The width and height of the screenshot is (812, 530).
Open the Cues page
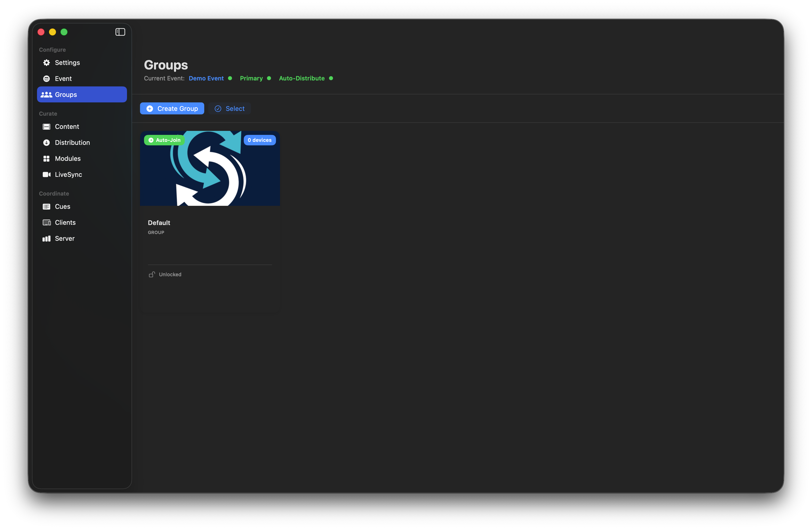[82, 207]
